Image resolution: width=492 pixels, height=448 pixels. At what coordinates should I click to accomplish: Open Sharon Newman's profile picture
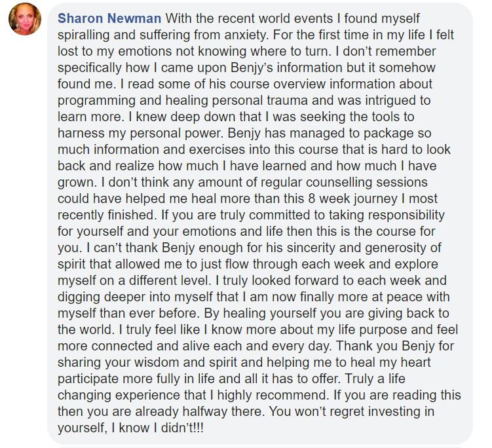pyautogui.click(x=25, y=19)
